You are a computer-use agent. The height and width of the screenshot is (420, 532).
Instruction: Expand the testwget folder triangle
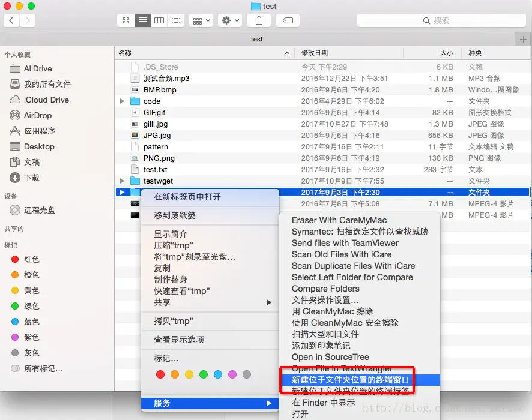(x=121, y=181)
